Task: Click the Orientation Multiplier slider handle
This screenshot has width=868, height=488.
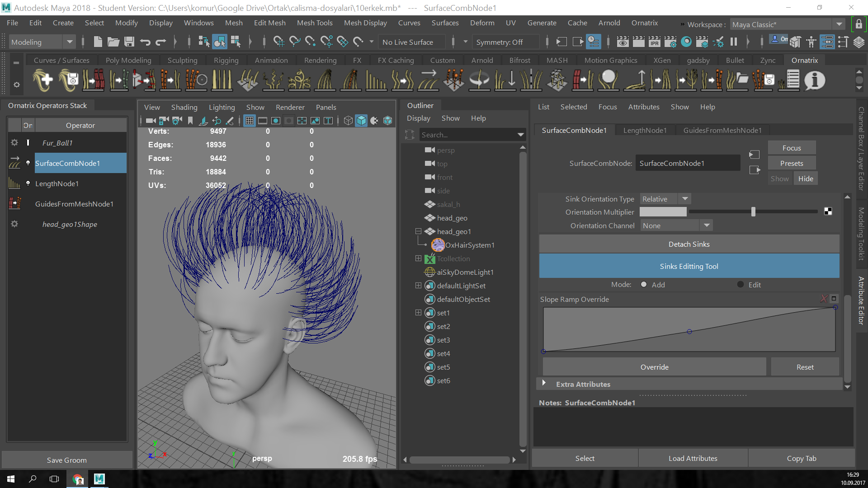Action: [753, 212]
